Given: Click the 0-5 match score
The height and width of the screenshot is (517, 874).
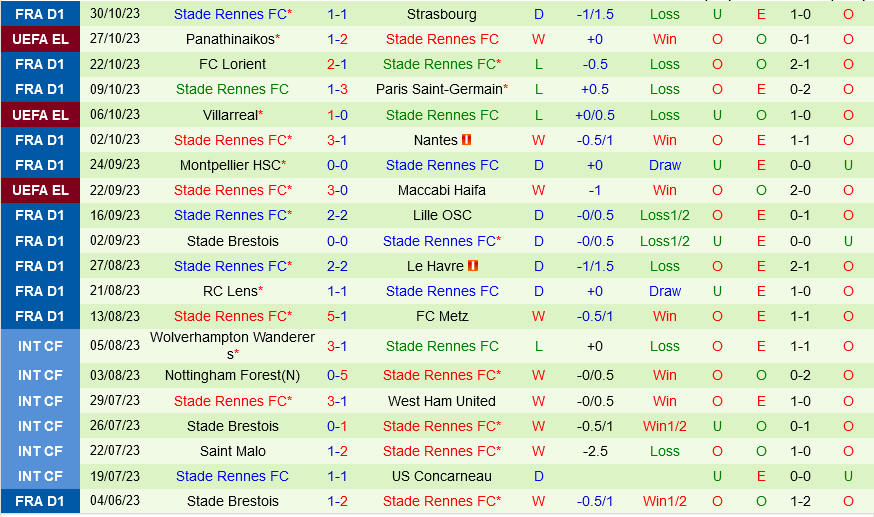Looking at the screenshot, I should click(x=337, y=376).
